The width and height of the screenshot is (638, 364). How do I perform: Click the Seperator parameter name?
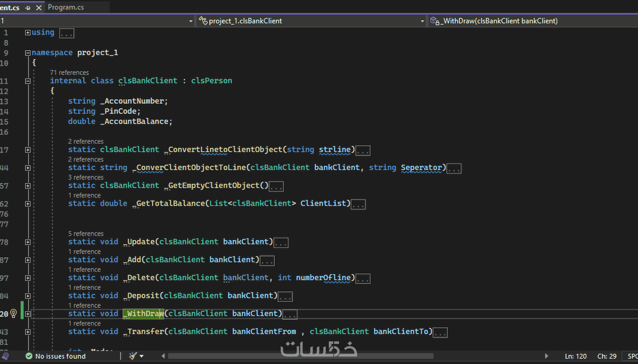[421, 167]
